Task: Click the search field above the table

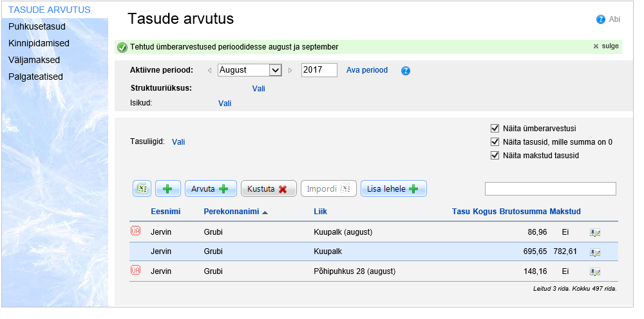Action: [x=550, y=188]
